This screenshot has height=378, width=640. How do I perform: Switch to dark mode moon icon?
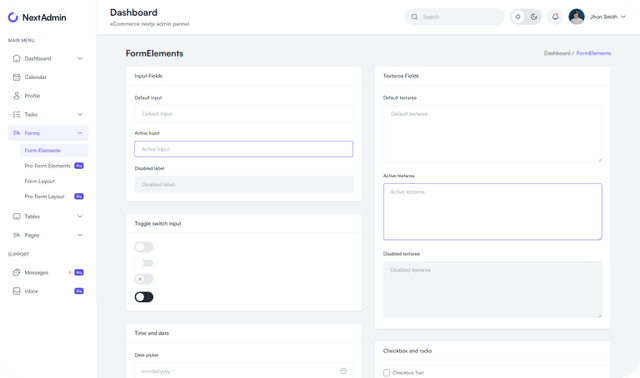(534, 17)
